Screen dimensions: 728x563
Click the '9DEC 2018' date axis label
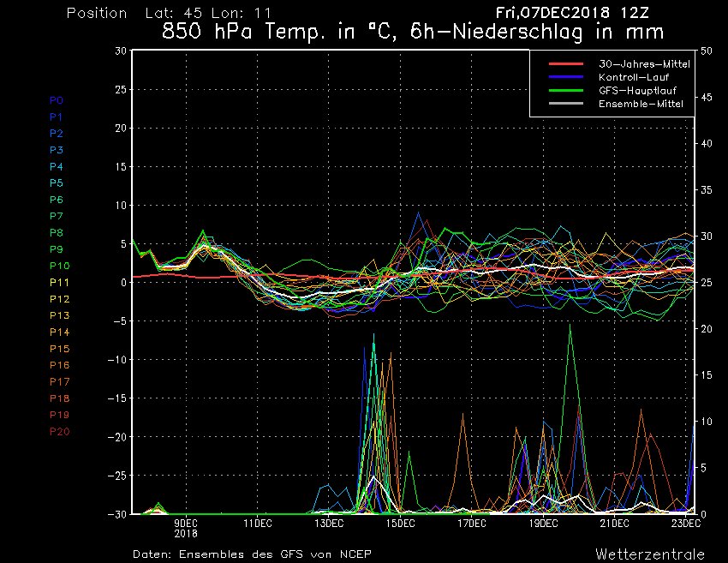pyautogui.click(x=186, y=529)
